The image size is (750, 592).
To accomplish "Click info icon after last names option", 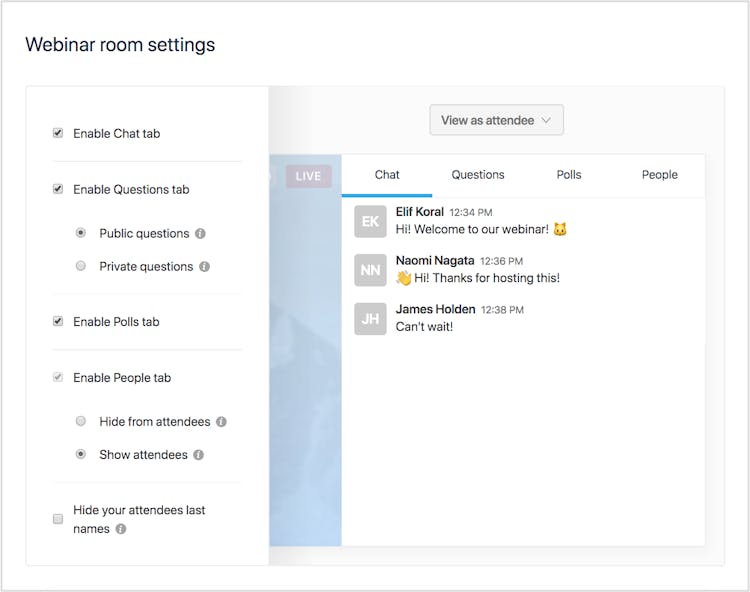I will click(x=121, y=529).
